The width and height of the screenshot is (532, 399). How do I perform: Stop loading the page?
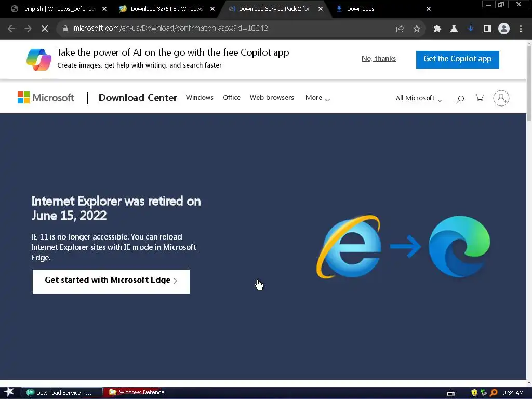45,29
